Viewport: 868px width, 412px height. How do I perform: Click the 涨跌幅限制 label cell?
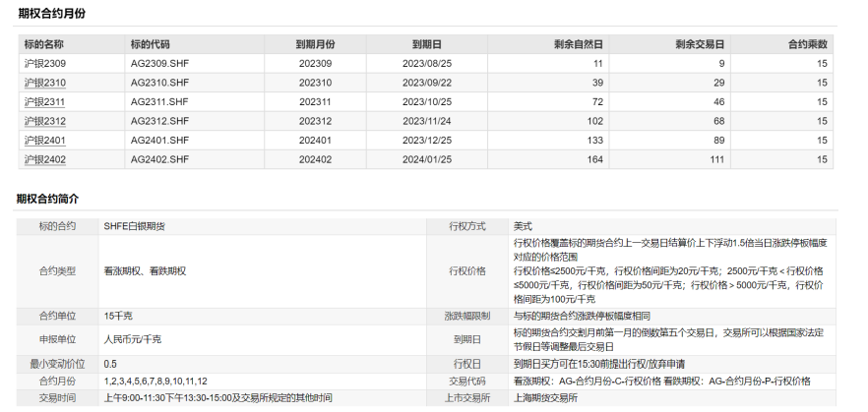click(467, 317)
